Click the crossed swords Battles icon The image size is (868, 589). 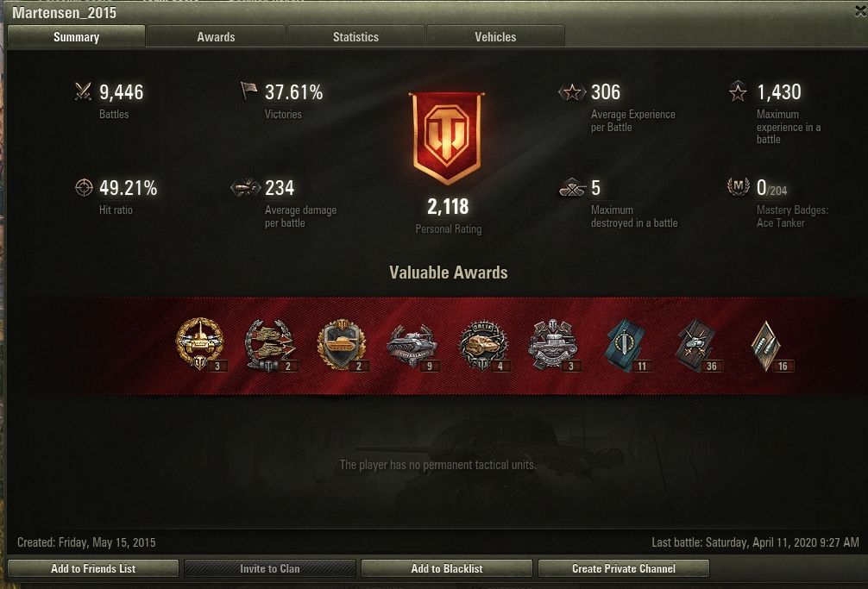(83, 91)
